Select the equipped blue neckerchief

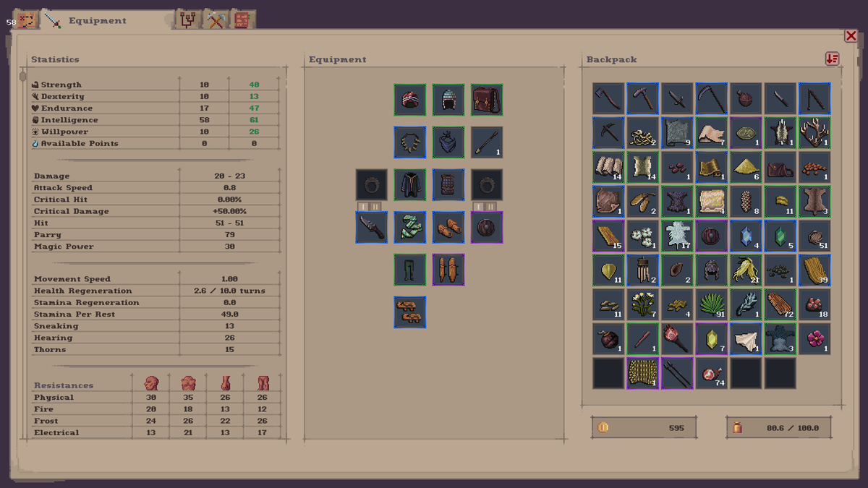(448, 142)
